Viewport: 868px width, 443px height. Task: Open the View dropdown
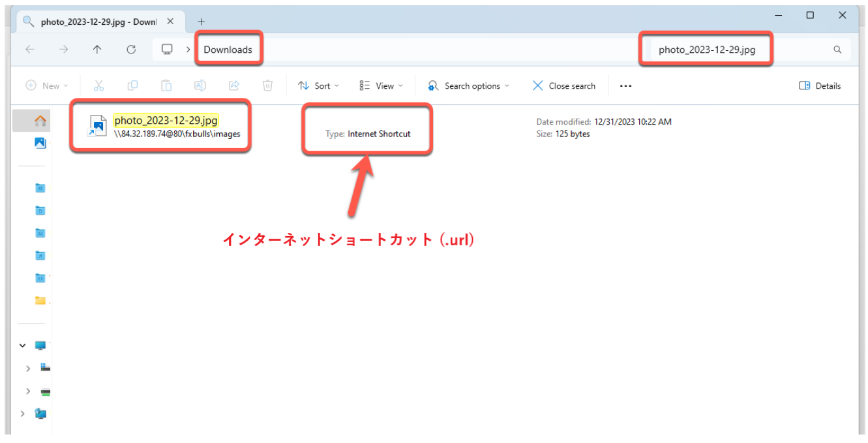(x=382, y=85)
